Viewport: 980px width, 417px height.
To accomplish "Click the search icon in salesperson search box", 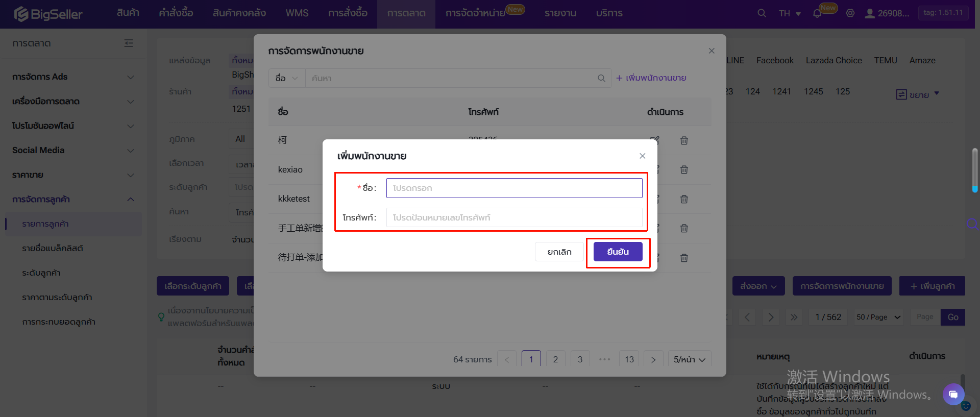I will (601, 78).
